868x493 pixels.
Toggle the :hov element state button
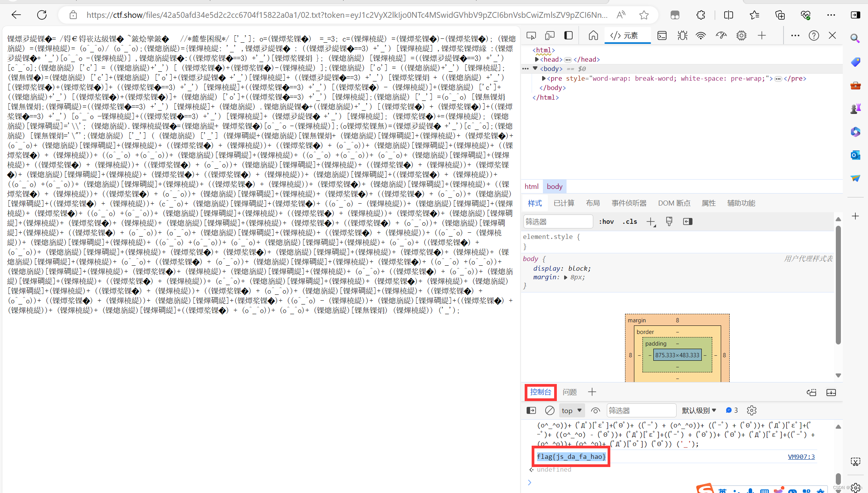(606, 221)
